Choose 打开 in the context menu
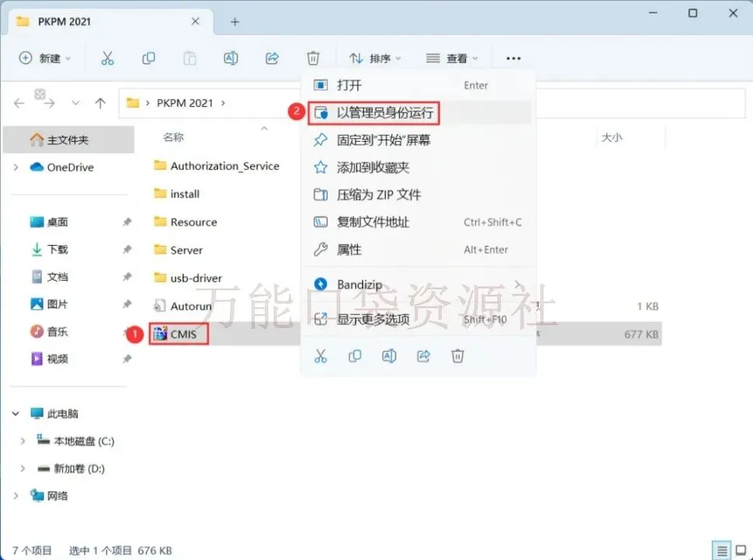This screenshot has width=753, height=560. 418,85
